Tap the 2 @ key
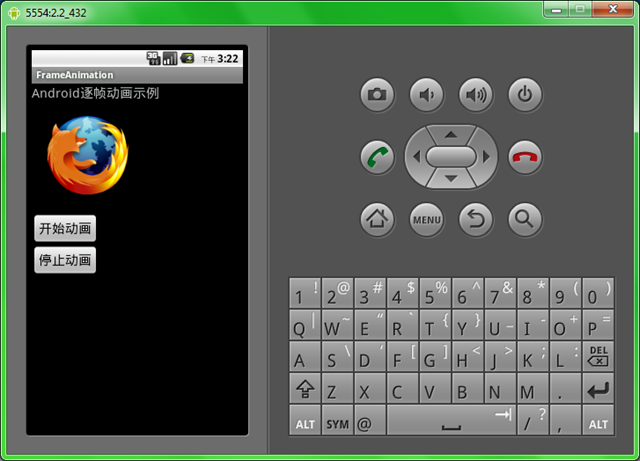 coord(338,293)
